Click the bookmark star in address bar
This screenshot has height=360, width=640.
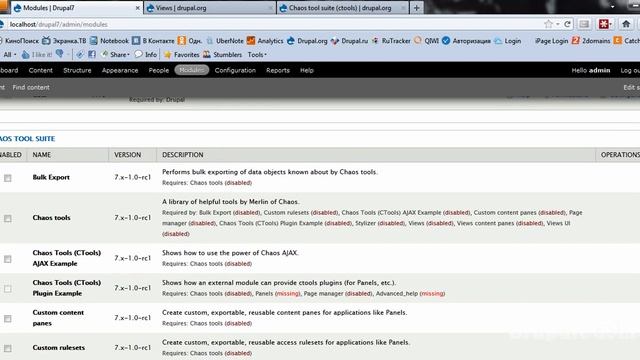coord(548,24)
